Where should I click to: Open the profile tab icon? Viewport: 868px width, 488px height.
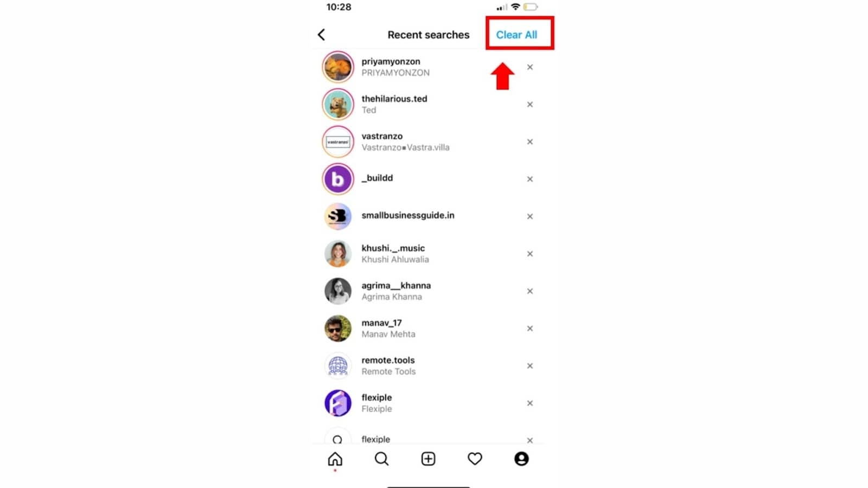521,459
